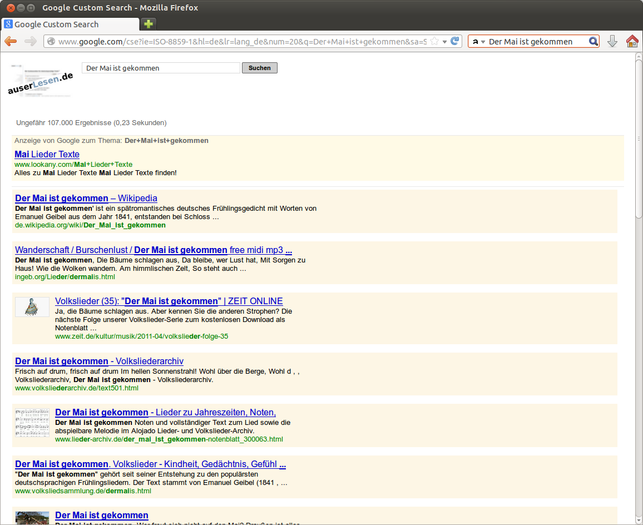
Task: Open the Volksliederarchiv result link
Action: coord(99,361)
